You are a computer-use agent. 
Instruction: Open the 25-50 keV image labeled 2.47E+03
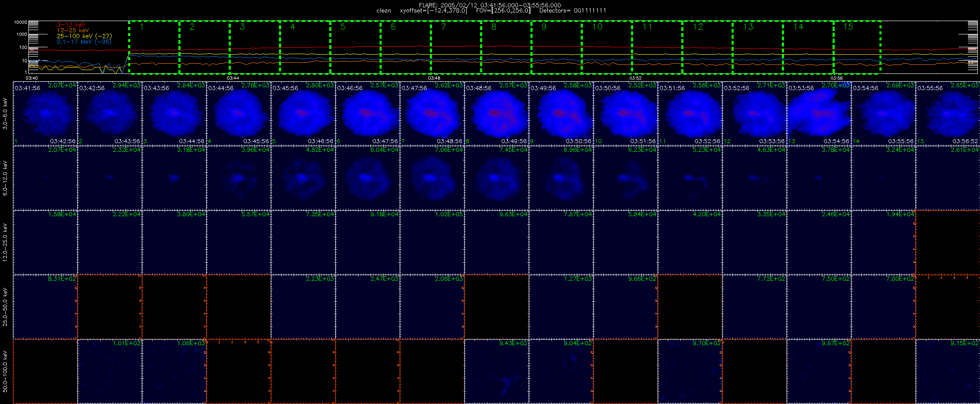point(367,306)
